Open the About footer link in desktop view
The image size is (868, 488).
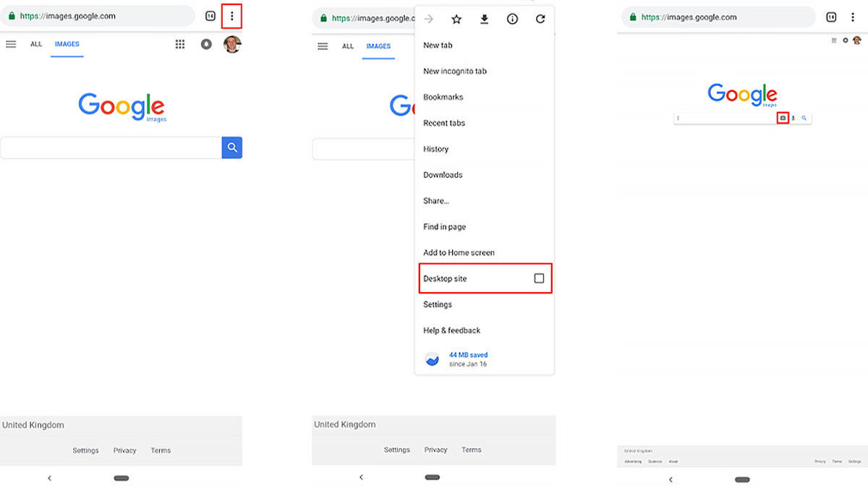click(673, 461)
